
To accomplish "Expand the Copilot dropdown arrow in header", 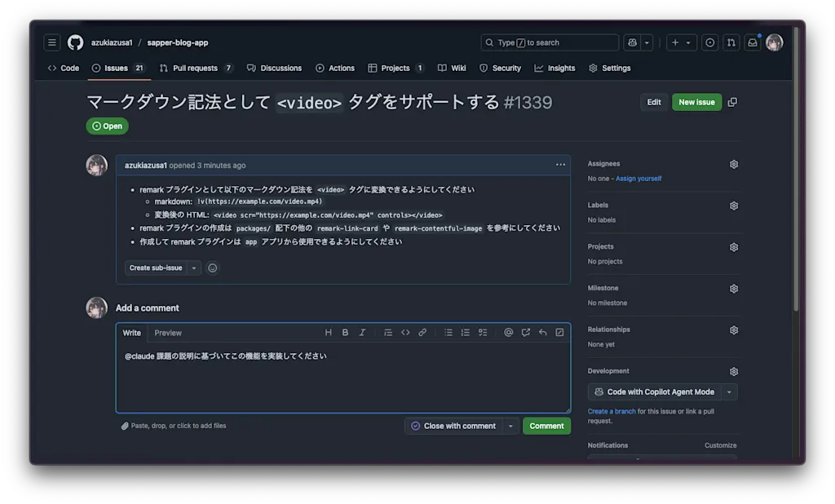I will pyautogui.click(x=647, y=42).
